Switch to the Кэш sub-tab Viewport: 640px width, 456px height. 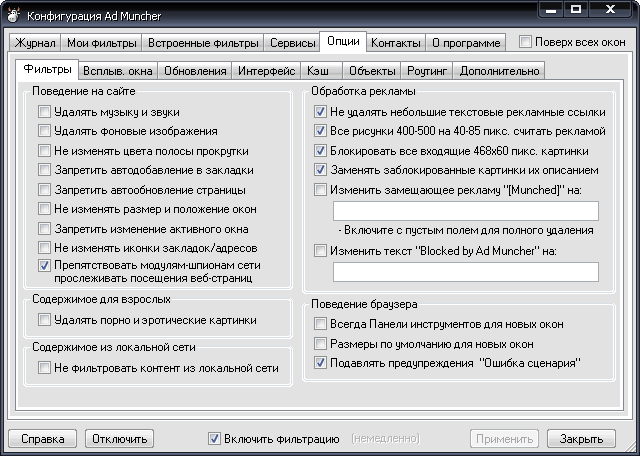click(321, 71)
